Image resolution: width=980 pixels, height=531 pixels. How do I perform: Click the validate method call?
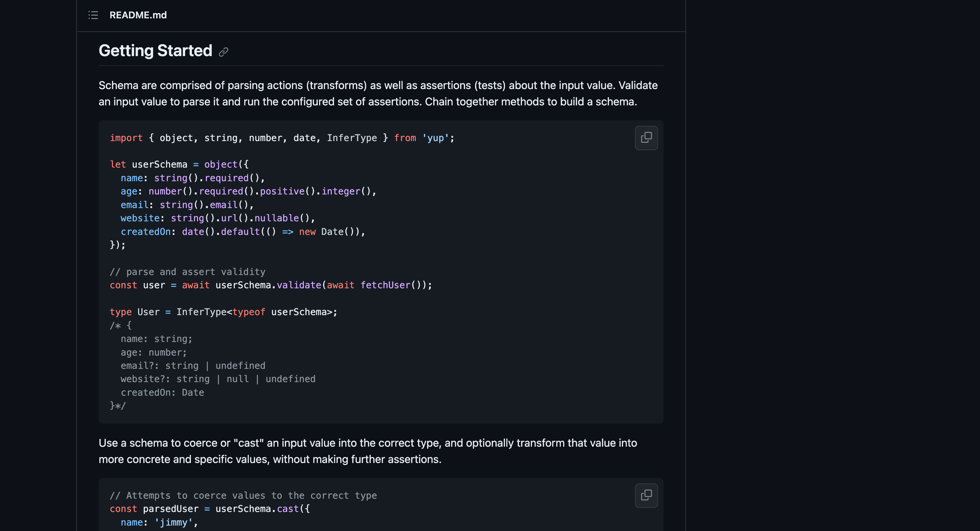pyautogui.click(x=299, y=285)
